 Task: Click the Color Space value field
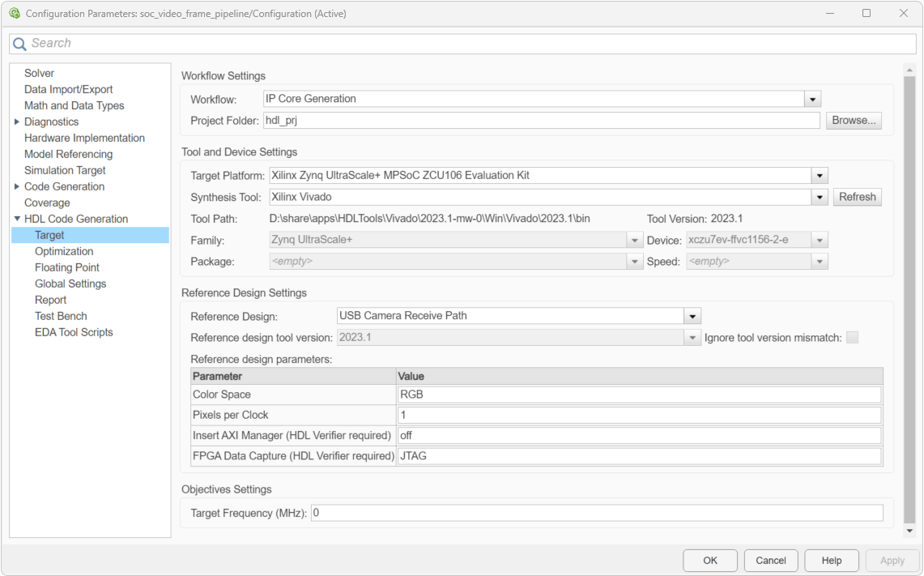pos(638,395)
